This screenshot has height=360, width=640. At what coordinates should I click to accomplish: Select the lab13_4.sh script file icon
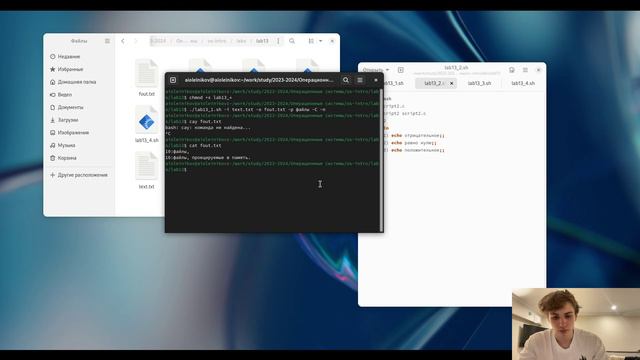147,120
